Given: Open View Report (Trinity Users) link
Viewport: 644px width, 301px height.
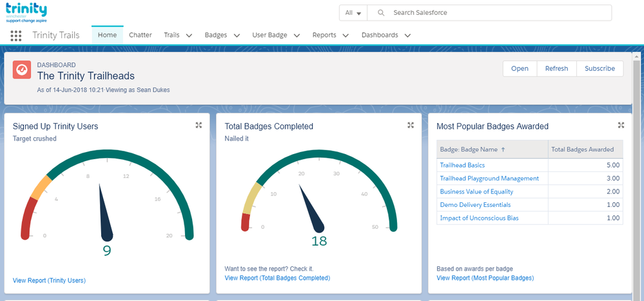Looking at the screenshot, I should [x=49, y=280].
